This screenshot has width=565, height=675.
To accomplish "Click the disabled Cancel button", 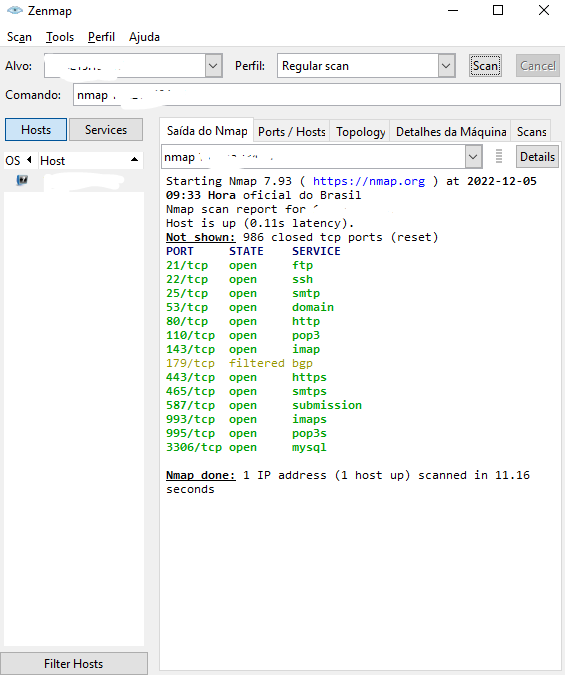I will point(538,66).
